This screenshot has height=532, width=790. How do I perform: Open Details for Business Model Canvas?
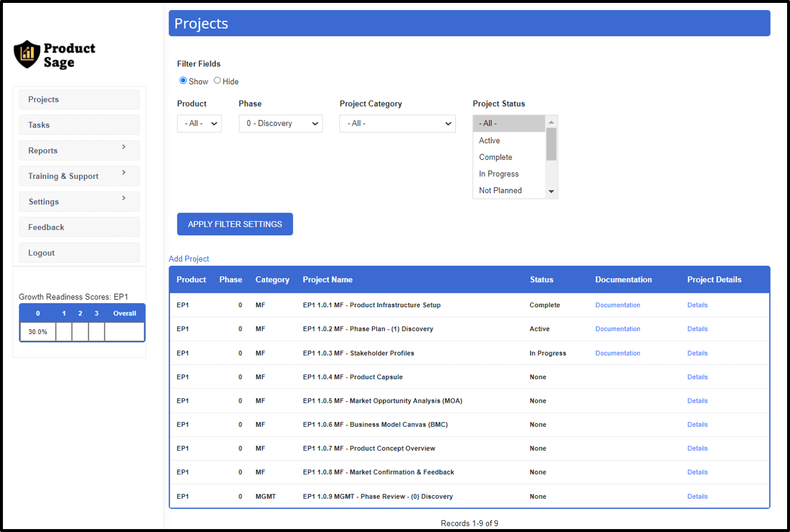(x=698, y=424)
